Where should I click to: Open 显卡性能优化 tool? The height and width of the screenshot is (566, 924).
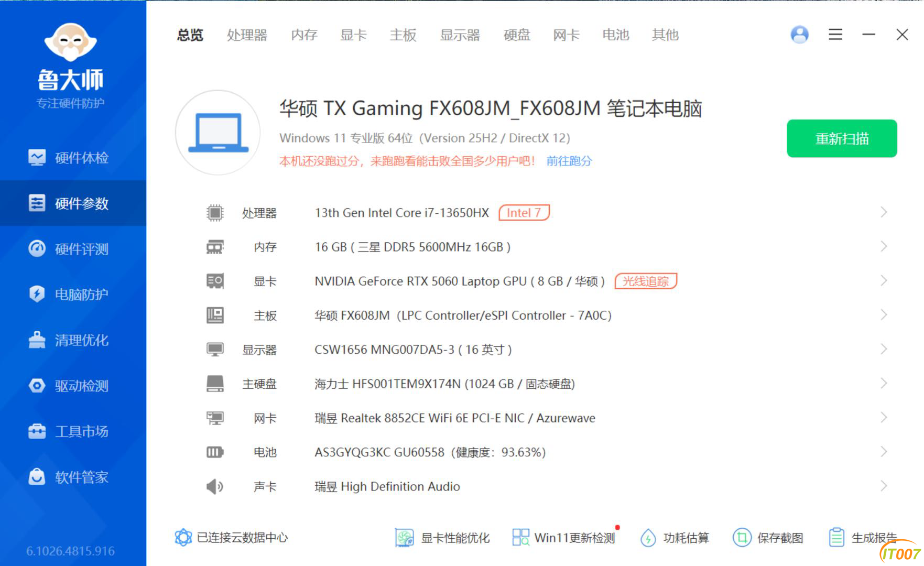(442, 538)
